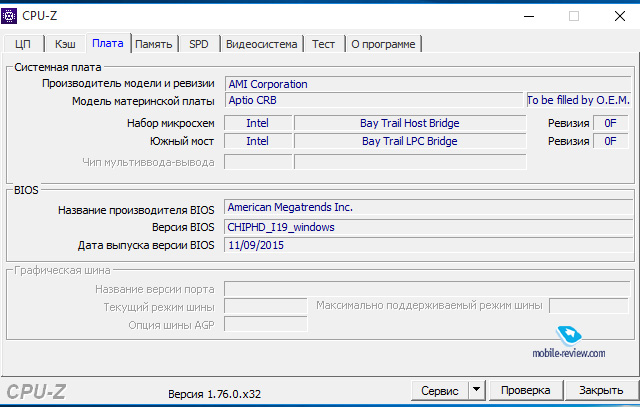Click the CPU-Z logo at bottom left

(36, 392)
